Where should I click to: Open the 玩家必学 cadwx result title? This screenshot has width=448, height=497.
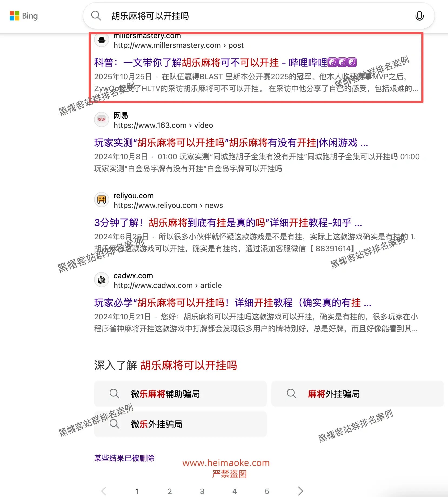233,303
